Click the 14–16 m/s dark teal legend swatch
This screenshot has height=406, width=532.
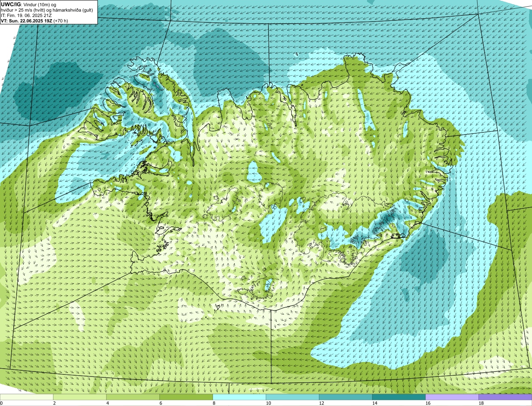(399, 397)
